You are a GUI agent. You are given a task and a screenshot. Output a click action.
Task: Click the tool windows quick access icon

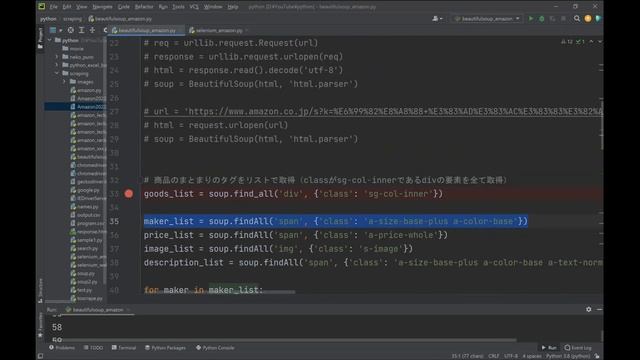(x=40, y=356)
